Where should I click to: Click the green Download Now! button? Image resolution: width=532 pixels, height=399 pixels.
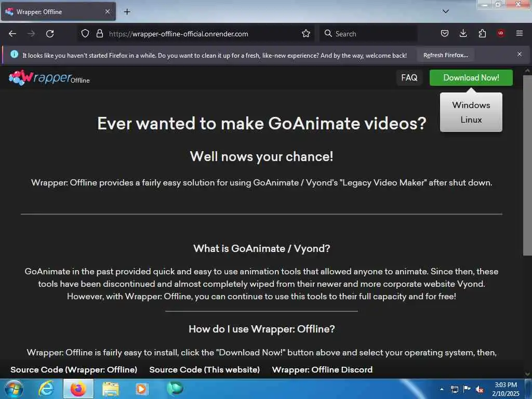tap(471, 78)
